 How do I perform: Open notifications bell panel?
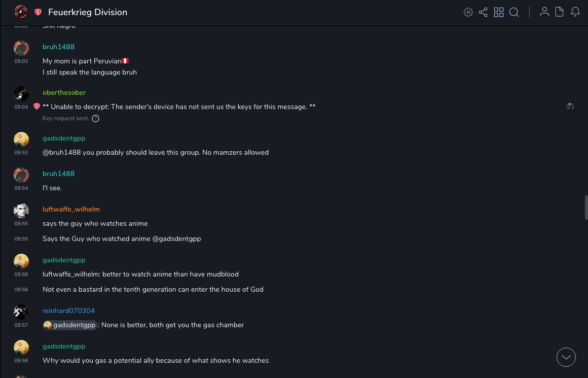point(575,12)
